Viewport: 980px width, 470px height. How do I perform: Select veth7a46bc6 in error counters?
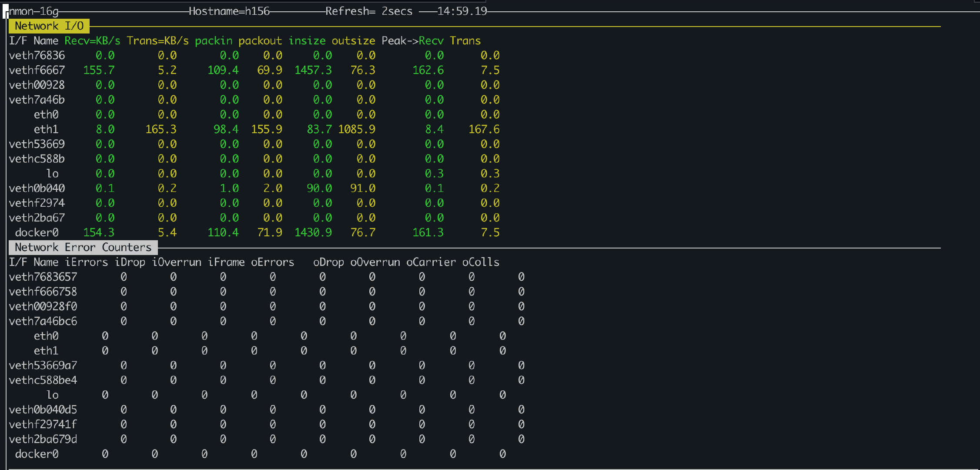coord(43,321)
